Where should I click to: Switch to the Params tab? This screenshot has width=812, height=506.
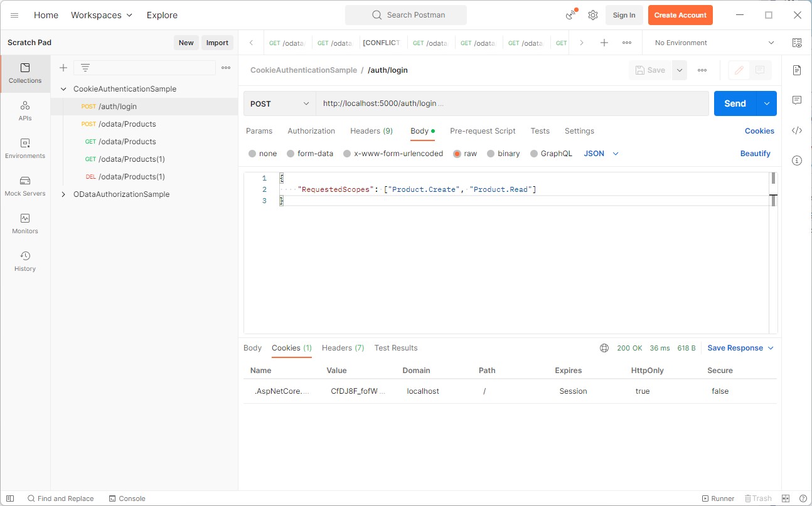click(x=259, y=131)
